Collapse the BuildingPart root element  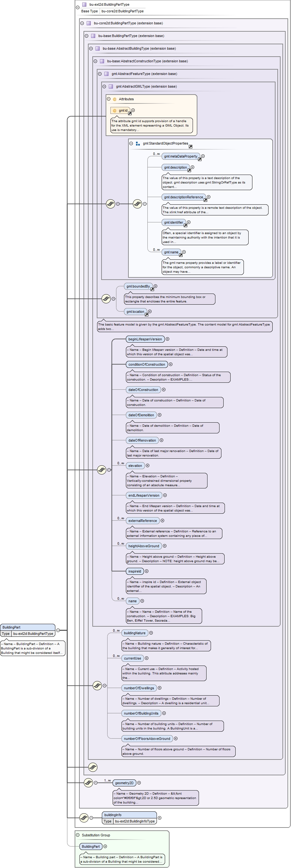pyautogui.click(x=58, y=630)
